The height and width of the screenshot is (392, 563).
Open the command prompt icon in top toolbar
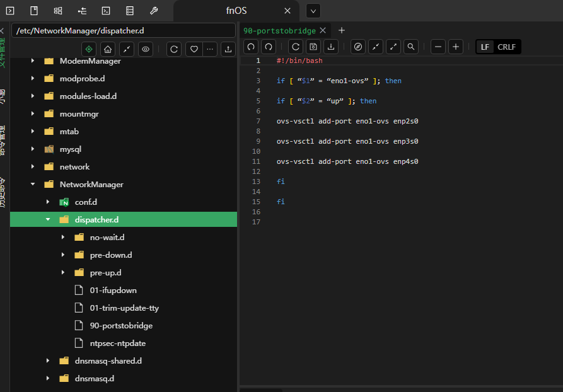coord(106,11)
